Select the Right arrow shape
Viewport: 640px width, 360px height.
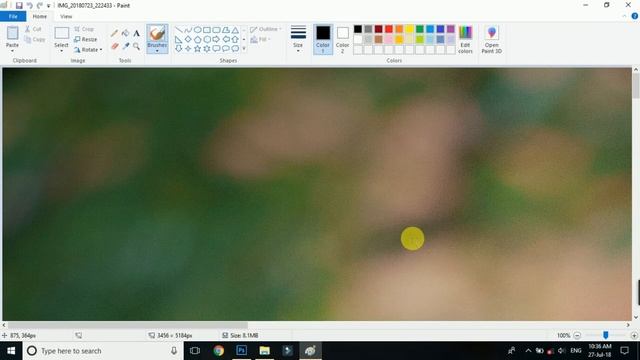point(216,39)
